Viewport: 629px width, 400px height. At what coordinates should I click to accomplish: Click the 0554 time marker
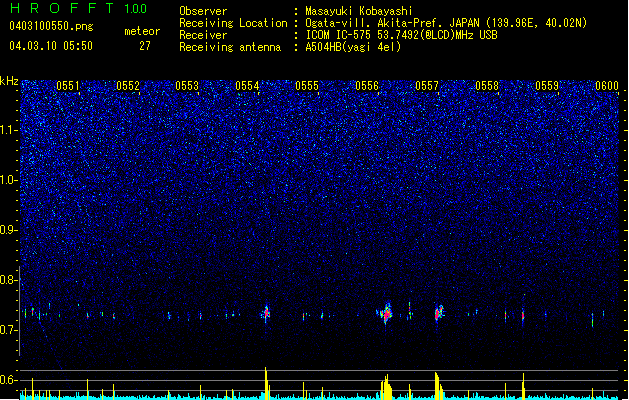coord(247,86)
